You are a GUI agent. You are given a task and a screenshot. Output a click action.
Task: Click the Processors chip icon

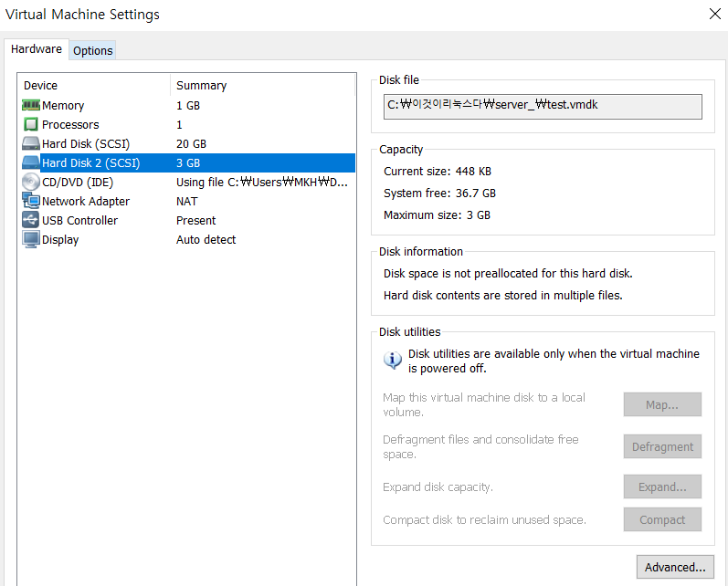coord(31,124)
